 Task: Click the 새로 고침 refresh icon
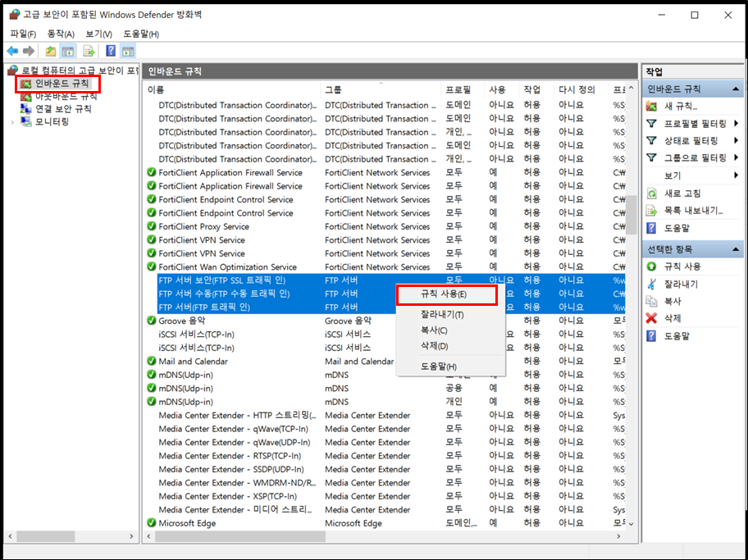point(652,193)
